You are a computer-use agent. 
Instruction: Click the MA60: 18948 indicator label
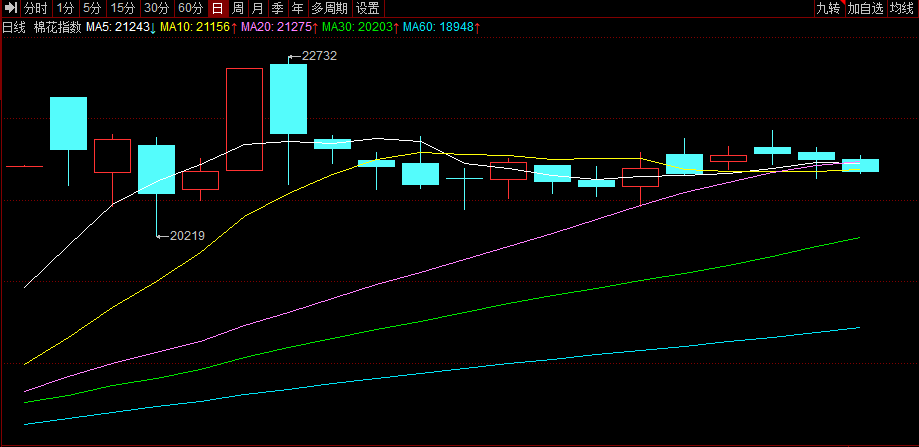(442, 27)
